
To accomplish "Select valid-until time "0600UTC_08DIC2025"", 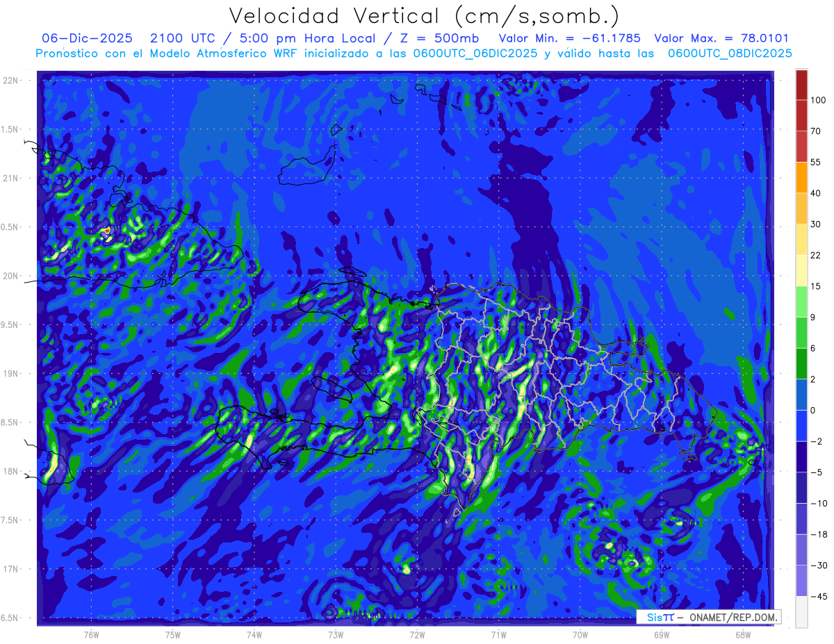I will [x=730, y=53].
